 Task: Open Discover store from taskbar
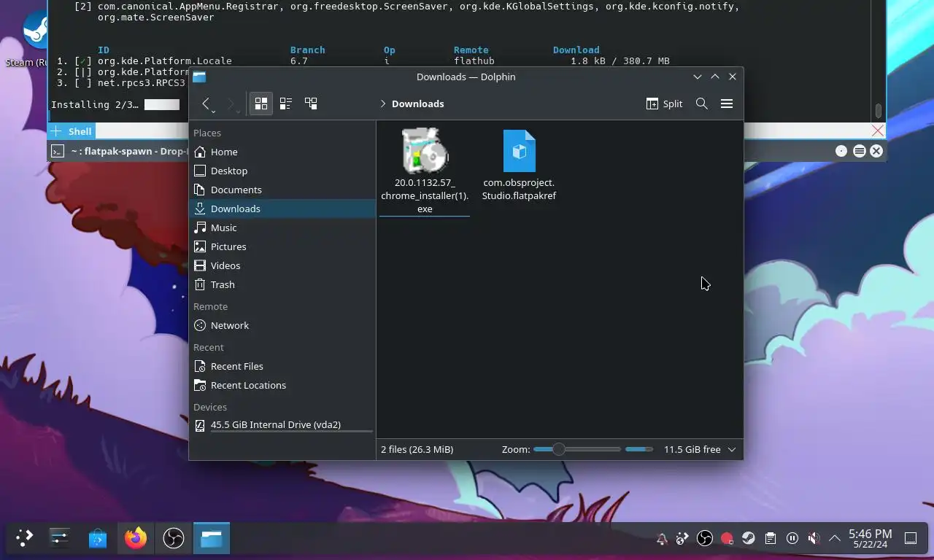(x=98, y=538)
